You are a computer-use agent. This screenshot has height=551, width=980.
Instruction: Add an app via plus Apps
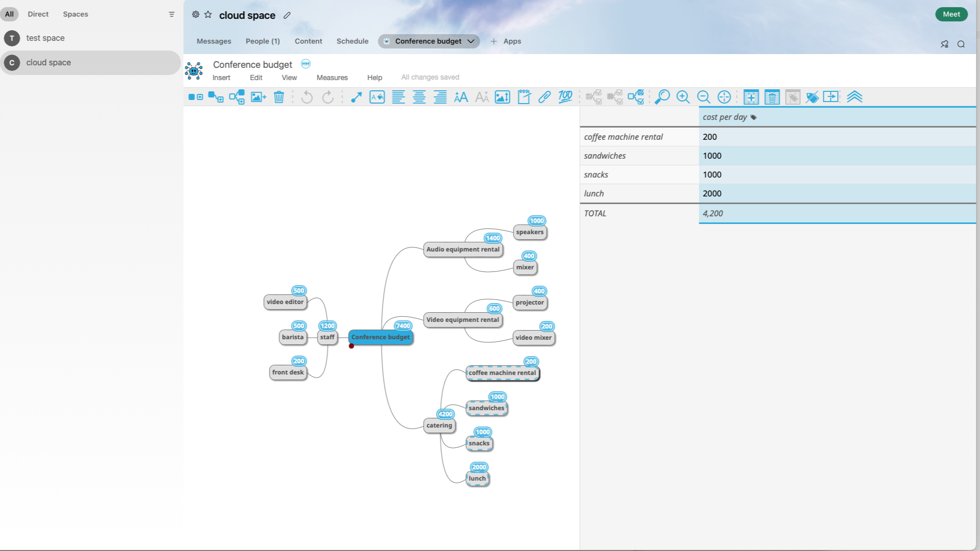[x=506, y=41]
